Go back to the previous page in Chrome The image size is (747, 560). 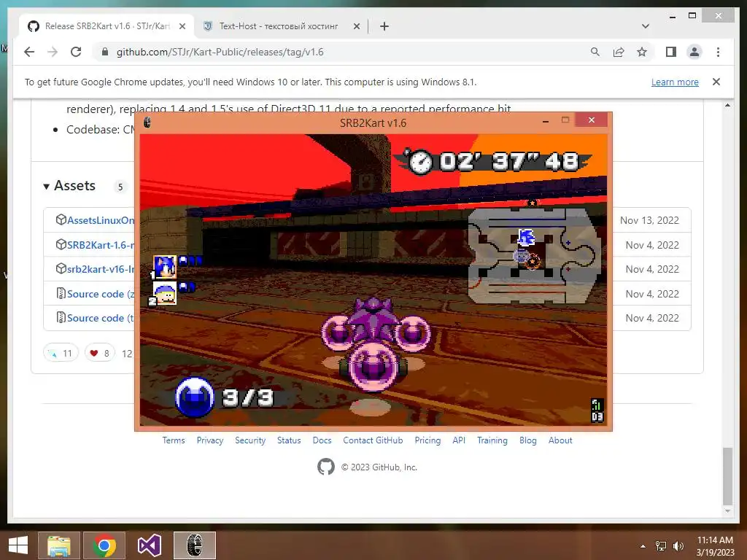(x=29, y=52)
